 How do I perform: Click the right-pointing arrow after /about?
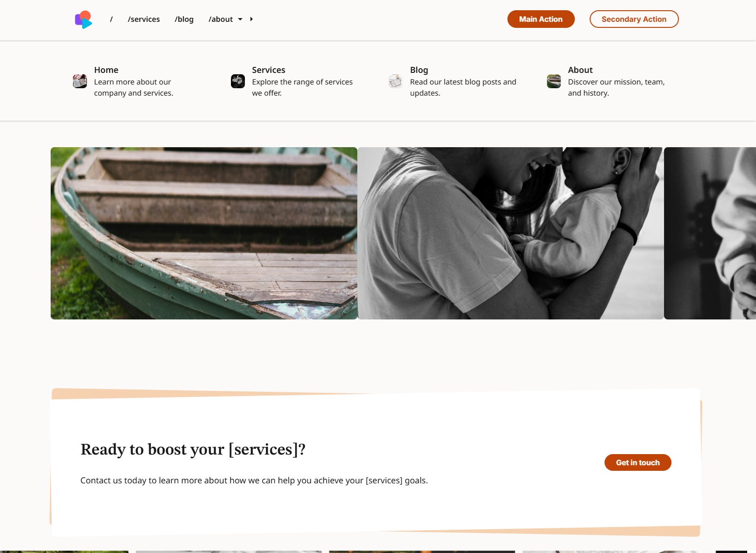[251, 20]
